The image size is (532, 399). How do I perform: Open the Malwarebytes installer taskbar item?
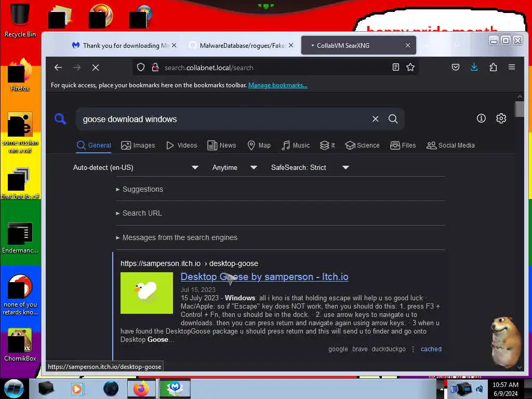pyautogui.click(x=175, y=389)
